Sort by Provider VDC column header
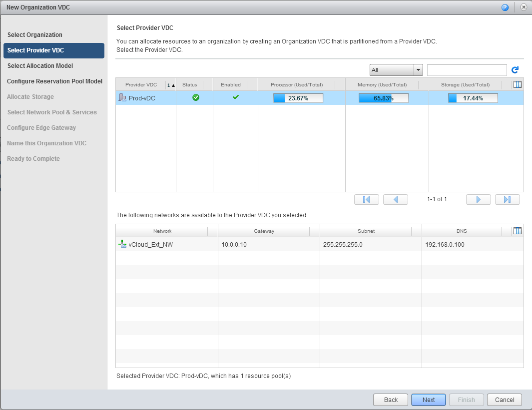Viewport: 532px width, 410px height. (x=141, y=85)
